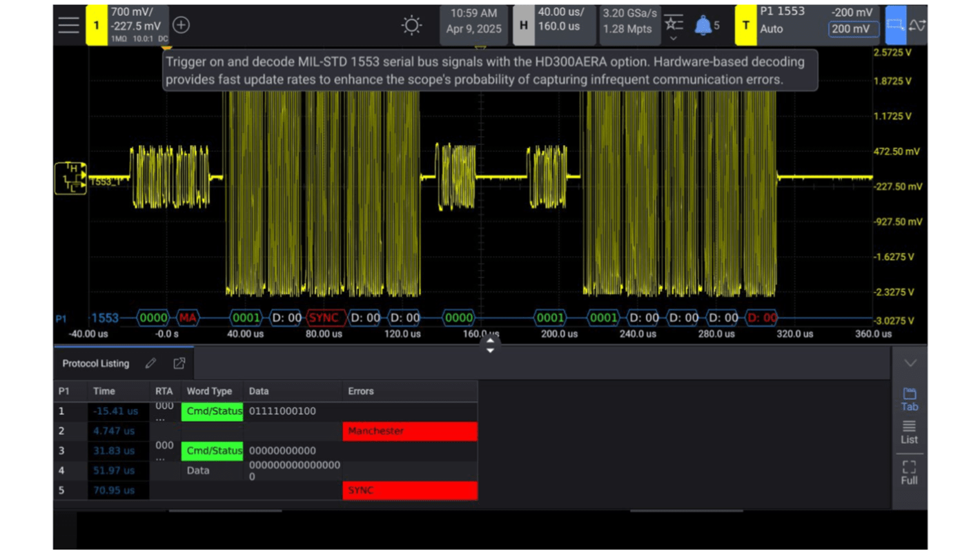Image resolution: width=980 pixels, height=551 pixels.
Task: Select time value 70.95 us
Action: (x=114, y=490)
